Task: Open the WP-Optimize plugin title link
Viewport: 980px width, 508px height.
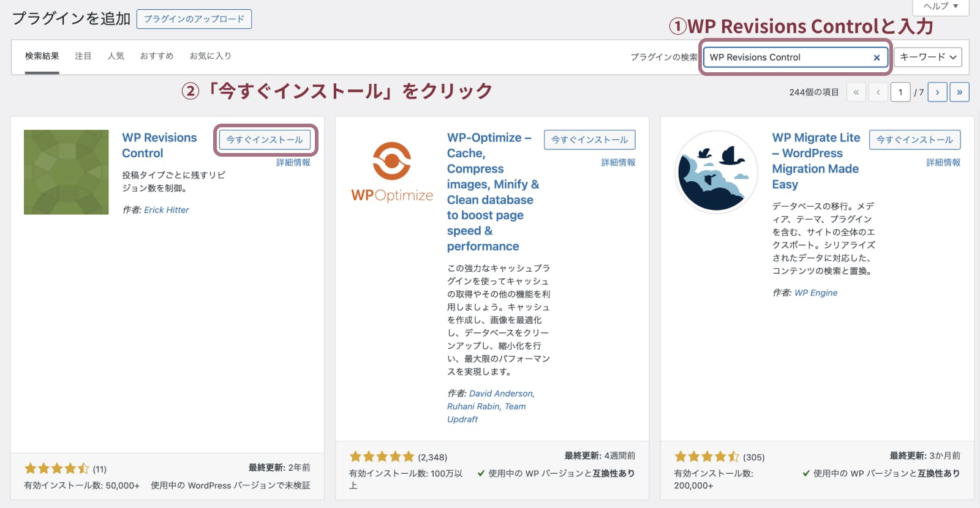Action: point(493,192)
